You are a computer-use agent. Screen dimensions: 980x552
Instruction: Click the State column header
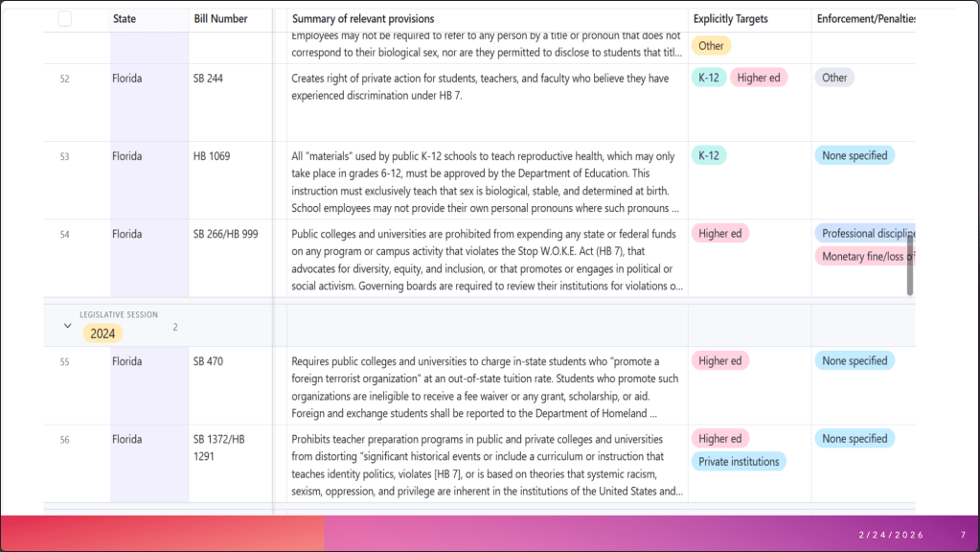(x=125, y=19)
